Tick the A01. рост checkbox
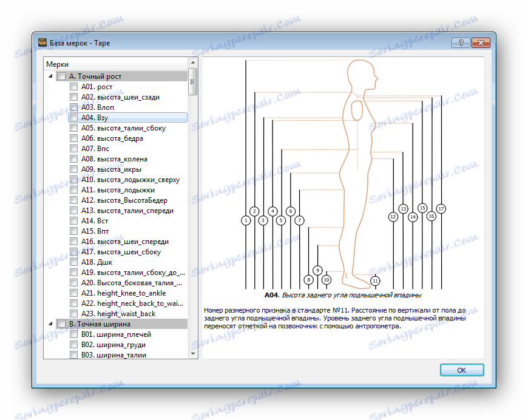Image resolution: width=528 pixels, height=420 pixels. click(73, 87)
